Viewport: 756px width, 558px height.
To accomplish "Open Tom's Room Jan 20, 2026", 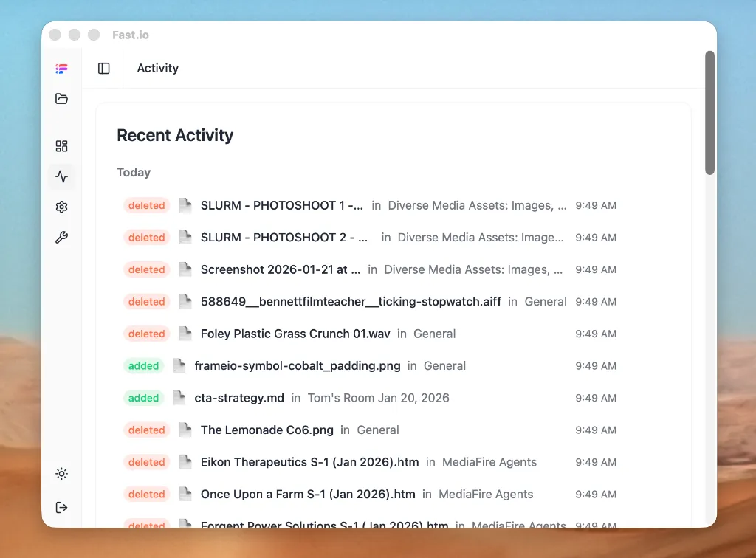I will [x=378, y=397].
